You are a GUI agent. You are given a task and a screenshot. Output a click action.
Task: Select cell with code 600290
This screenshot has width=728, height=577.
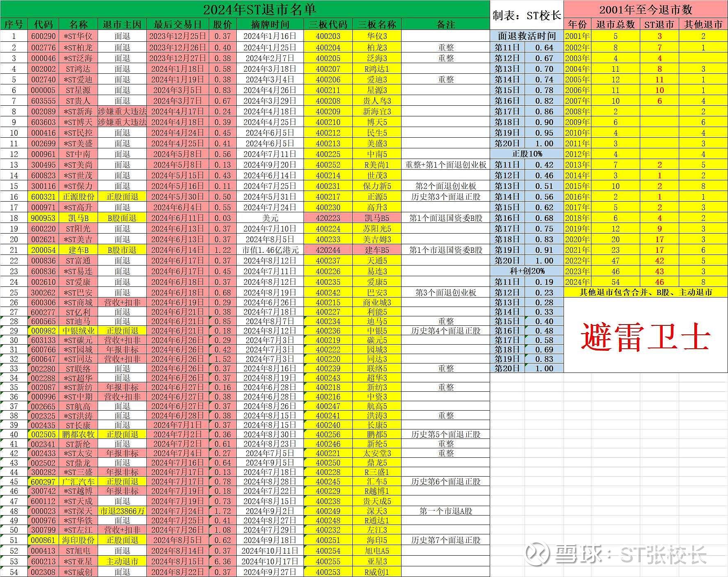(x=43, y=36)
